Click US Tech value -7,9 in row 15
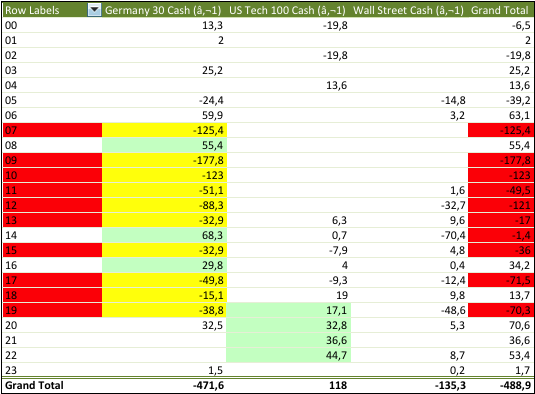535x394 pixels. (289, 250)
